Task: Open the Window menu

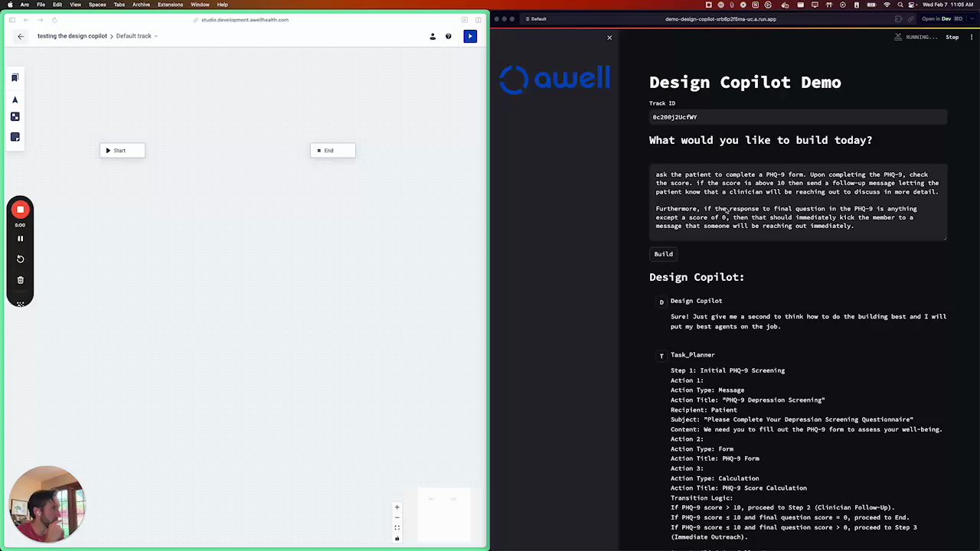Action: [200, 5]
